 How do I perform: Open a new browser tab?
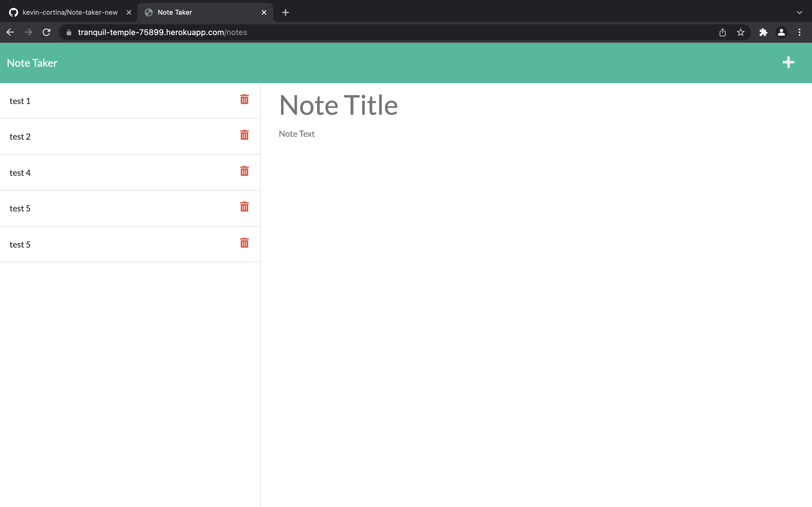point(286,12)
